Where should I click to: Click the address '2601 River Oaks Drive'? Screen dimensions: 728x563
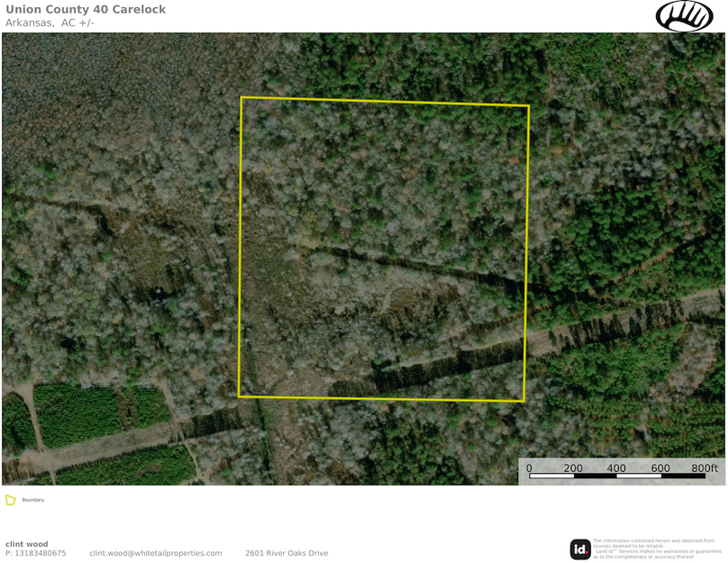click(x=287, y=553)
